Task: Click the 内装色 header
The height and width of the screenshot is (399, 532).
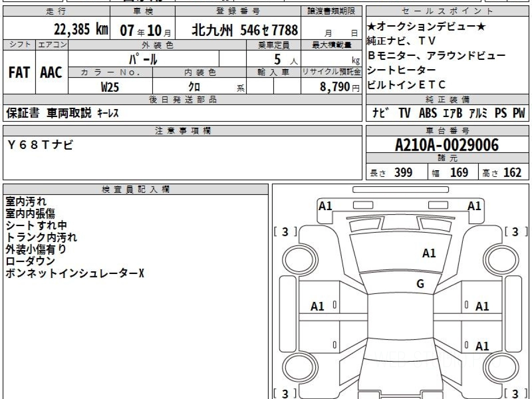Action: click(x=199, y=72)
